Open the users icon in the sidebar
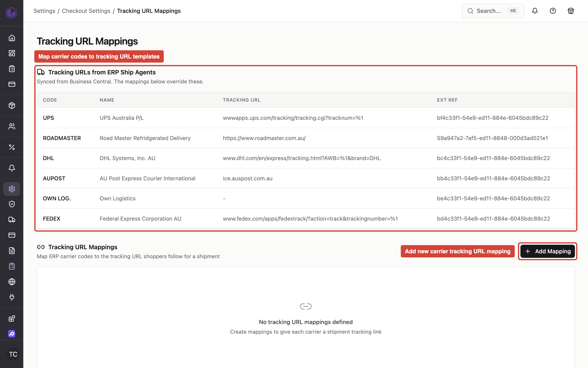 12,126
